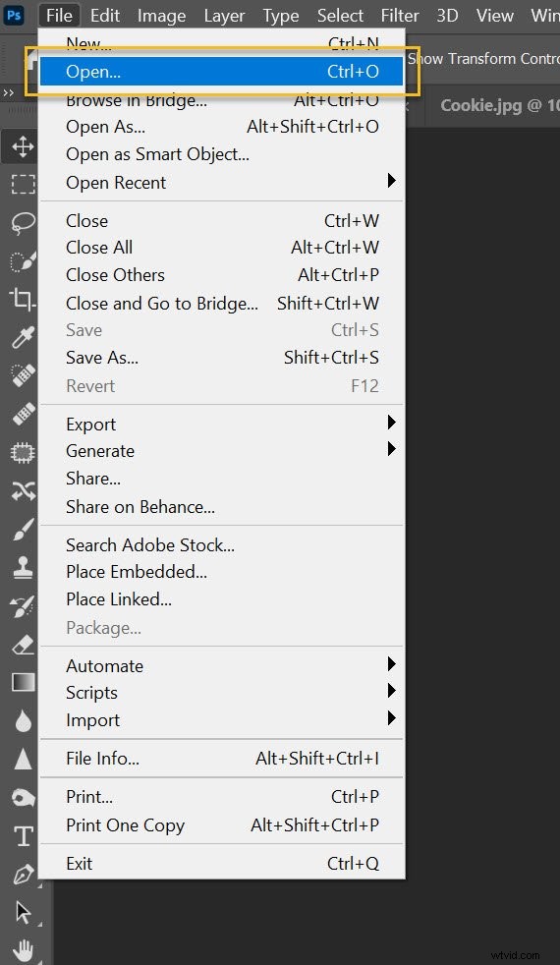Select the Horizontal Type tool

pos(23,836)
